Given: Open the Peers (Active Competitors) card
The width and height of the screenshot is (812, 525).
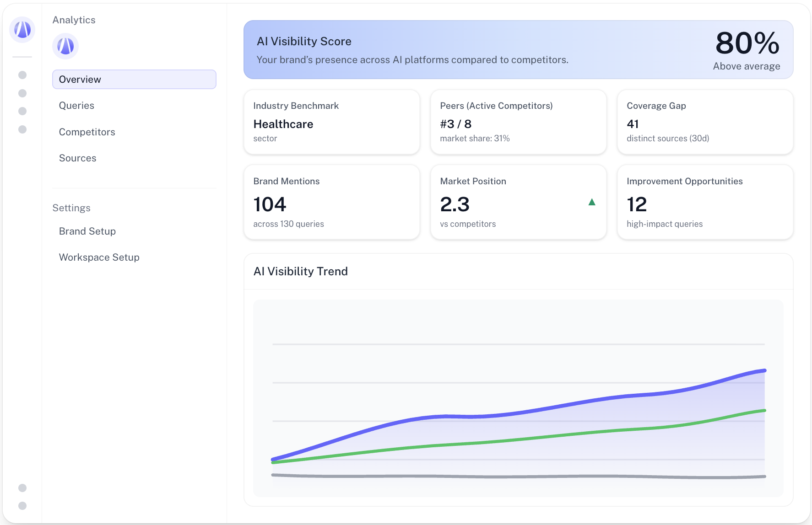Looking at the screenshot, I should tap(518, 122).
